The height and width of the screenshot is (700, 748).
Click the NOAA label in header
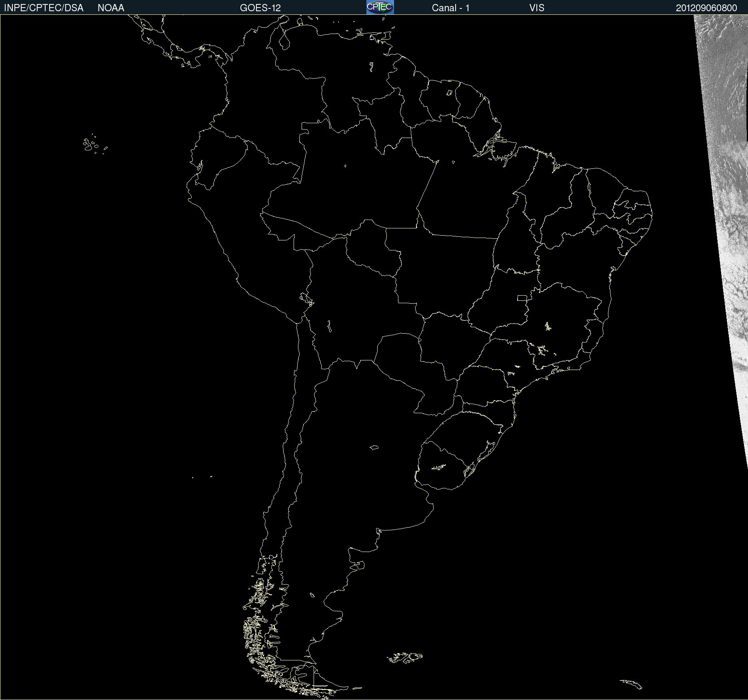click(111, 8)
